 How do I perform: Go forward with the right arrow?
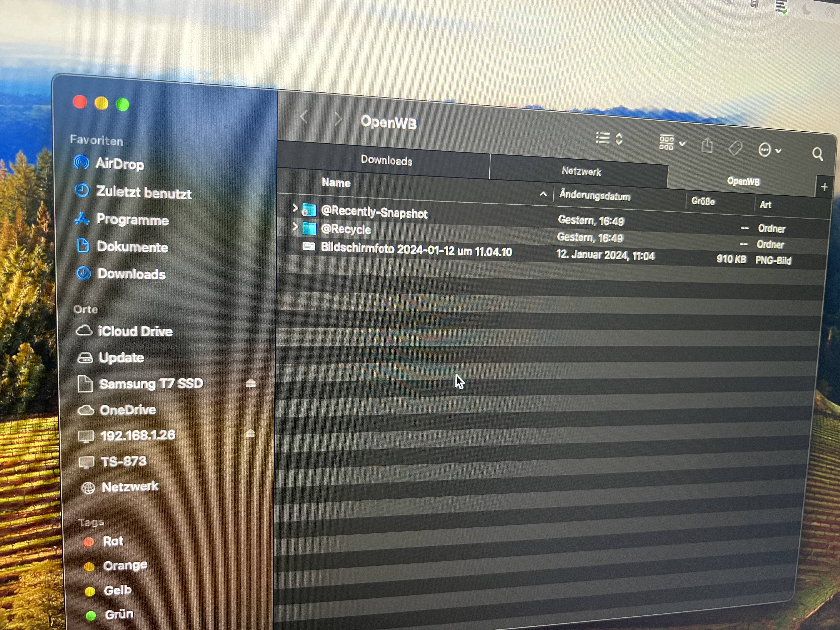[x=337, y=119]
